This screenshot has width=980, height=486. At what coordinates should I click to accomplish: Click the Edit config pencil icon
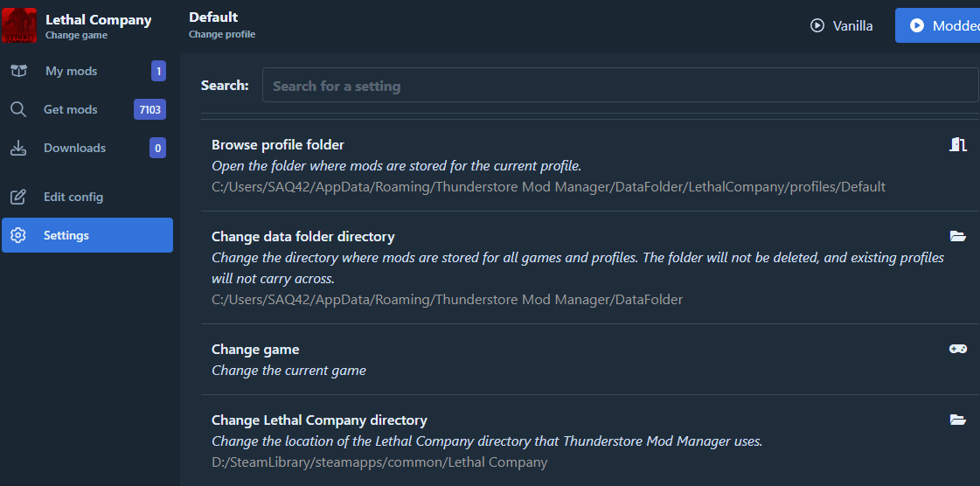point(18,197)
